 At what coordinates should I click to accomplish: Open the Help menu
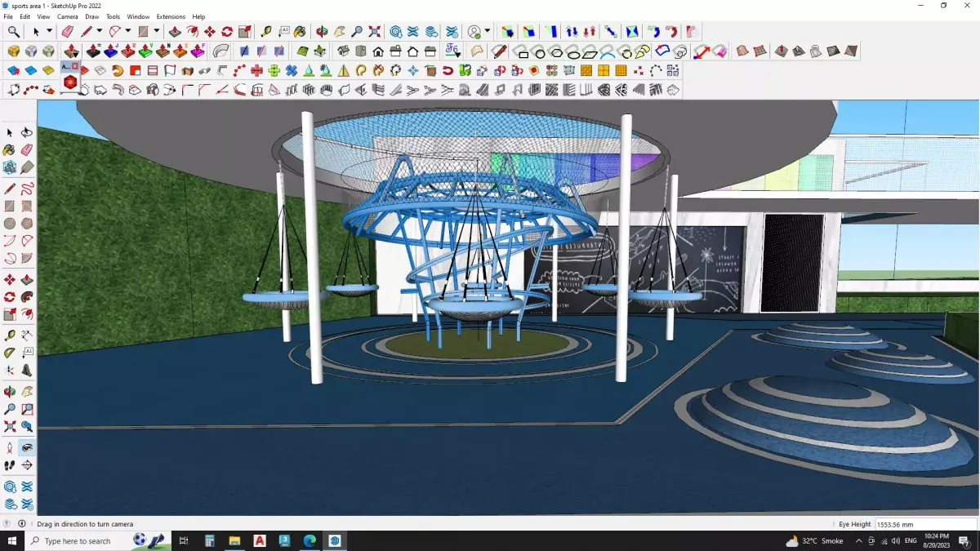coord(198,16)
